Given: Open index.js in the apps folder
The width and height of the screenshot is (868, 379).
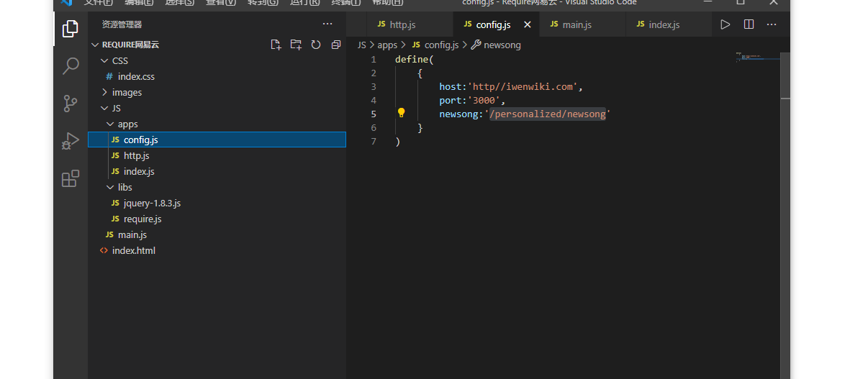Looking at the screenshot, I should click(x=217, y=171).
